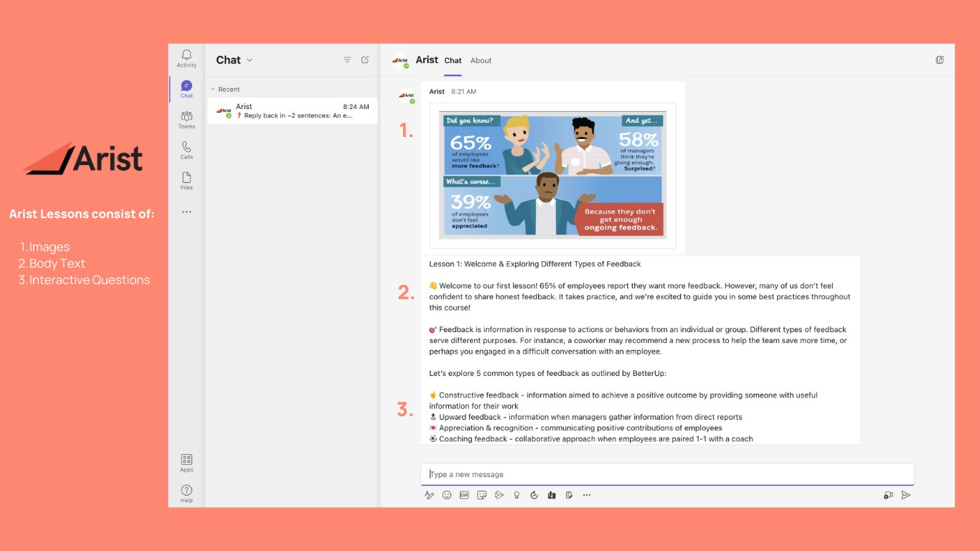Click the Appreciation & recognition bullet text
The image size is (980, 551).
575,428
